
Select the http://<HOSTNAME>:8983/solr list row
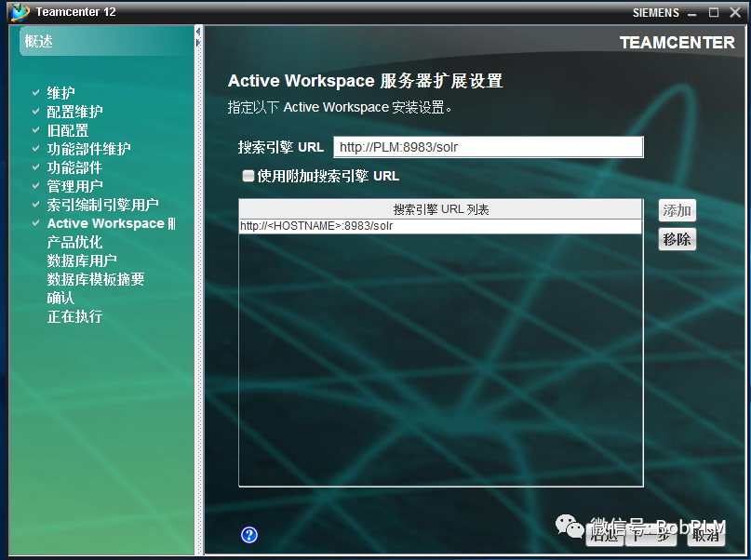440,226
